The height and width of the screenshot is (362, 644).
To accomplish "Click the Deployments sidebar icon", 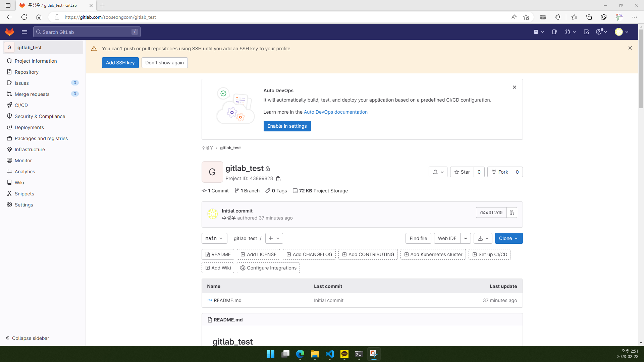I will point(10,127).
